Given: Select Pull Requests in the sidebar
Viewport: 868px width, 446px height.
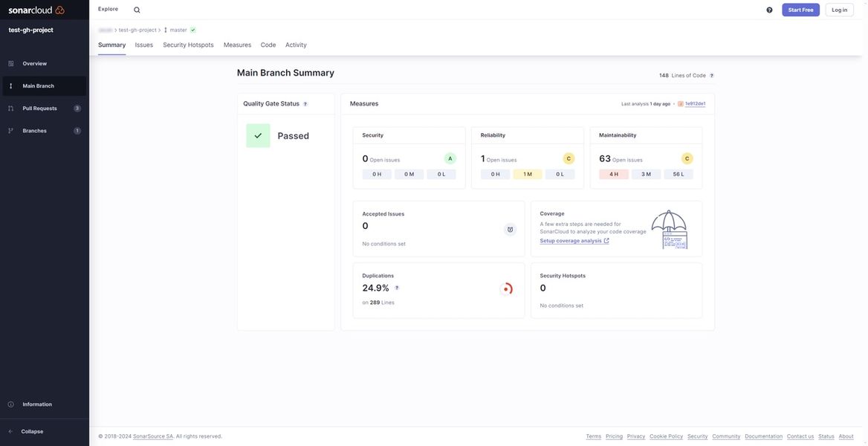Looking at the screenshot, I should (45, 109).
